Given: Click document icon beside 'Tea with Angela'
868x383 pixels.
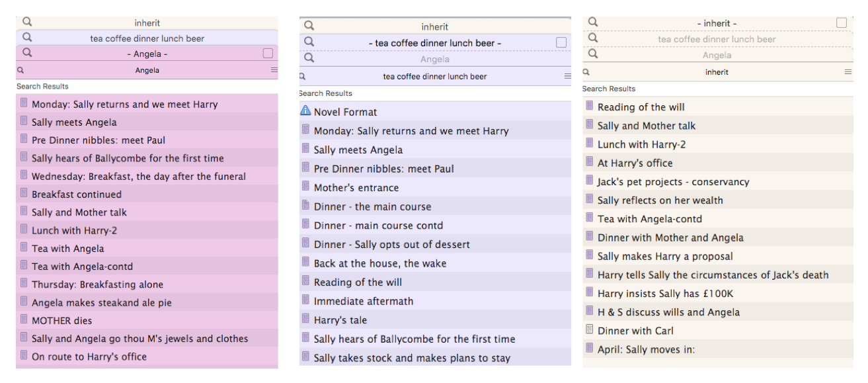Looking at the screenshot, I should tap(24, 247).
